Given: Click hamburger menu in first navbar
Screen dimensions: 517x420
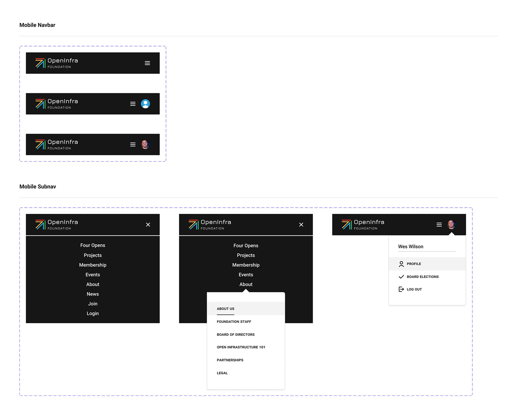Looking at the screenshot, I should (x=147, y=63).
